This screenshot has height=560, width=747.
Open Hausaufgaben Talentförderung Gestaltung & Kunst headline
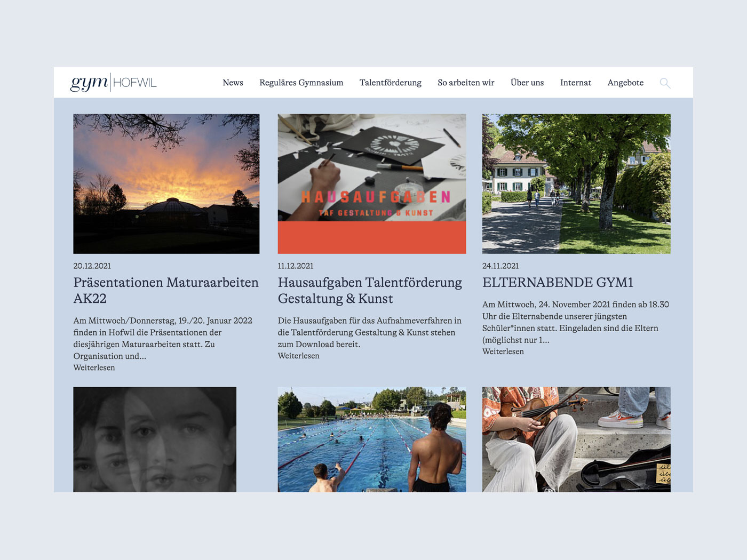[370, 290]
